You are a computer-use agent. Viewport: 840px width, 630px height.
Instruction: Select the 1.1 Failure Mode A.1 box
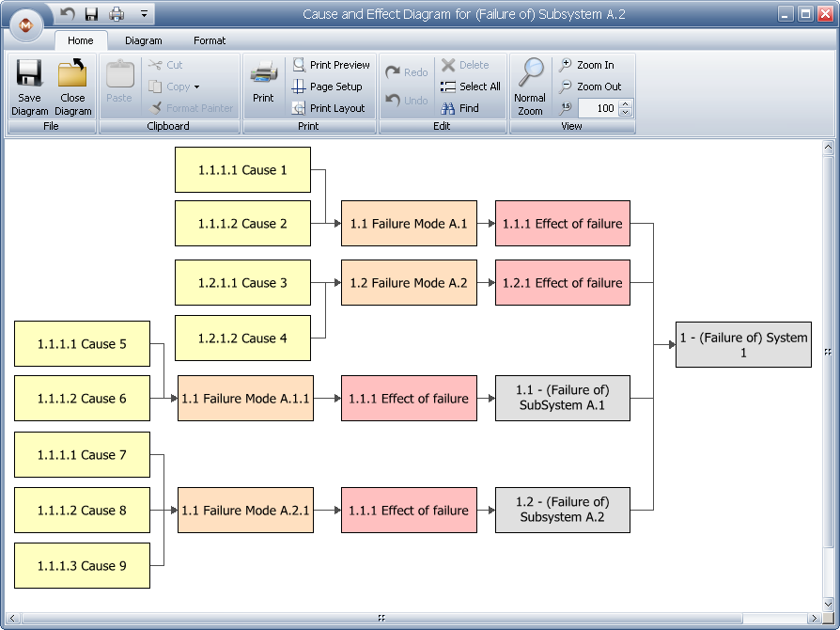(x=409, y=224)
